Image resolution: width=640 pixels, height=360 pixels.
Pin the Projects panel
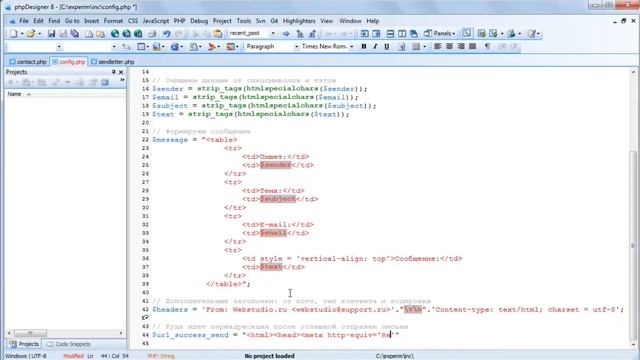tap(113, 72)
